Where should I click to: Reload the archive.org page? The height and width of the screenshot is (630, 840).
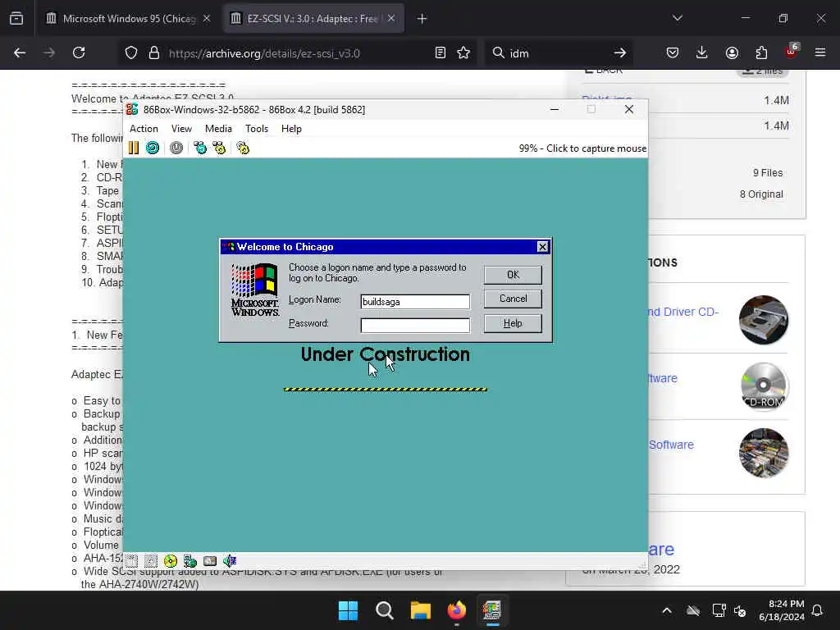click(x=79, y=52)
